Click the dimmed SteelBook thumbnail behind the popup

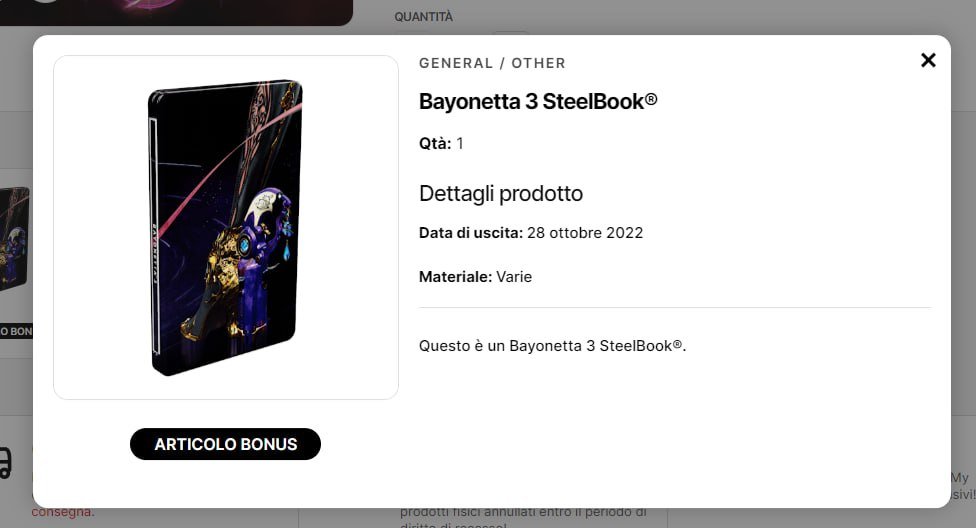pos(15,240)
